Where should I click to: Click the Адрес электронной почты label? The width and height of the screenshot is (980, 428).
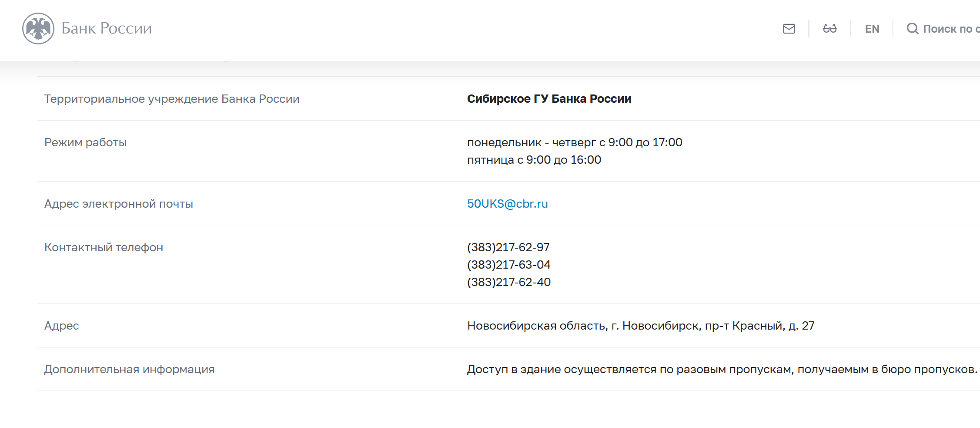[x=119, y=204]
